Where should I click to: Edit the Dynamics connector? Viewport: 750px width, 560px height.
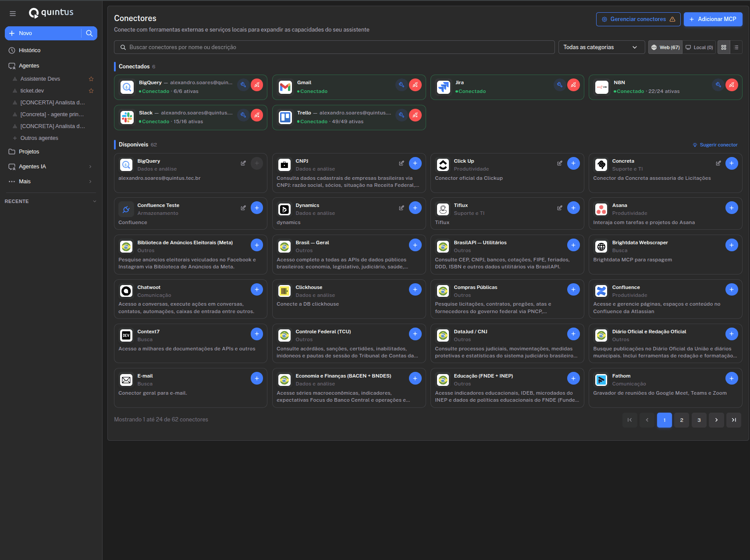(x=402, y=208)
